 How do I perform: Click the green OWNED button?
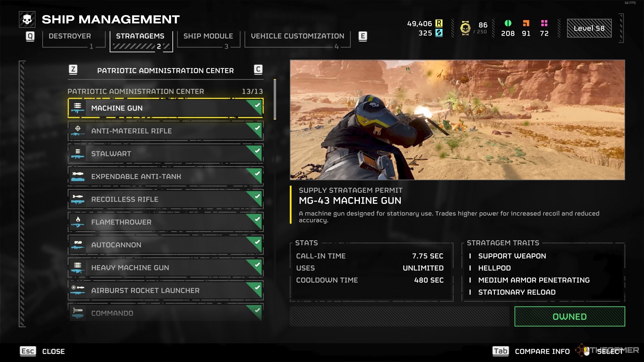(x=570, y=316)
